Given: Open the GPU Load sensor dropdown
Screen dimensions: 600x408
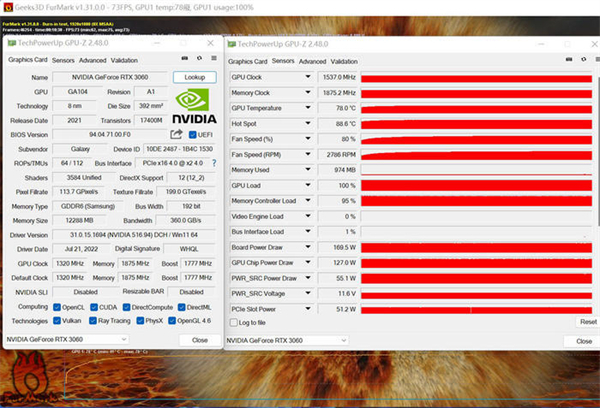Looking at the screenshot, I should pyautogui.click(x=308, y=185).
